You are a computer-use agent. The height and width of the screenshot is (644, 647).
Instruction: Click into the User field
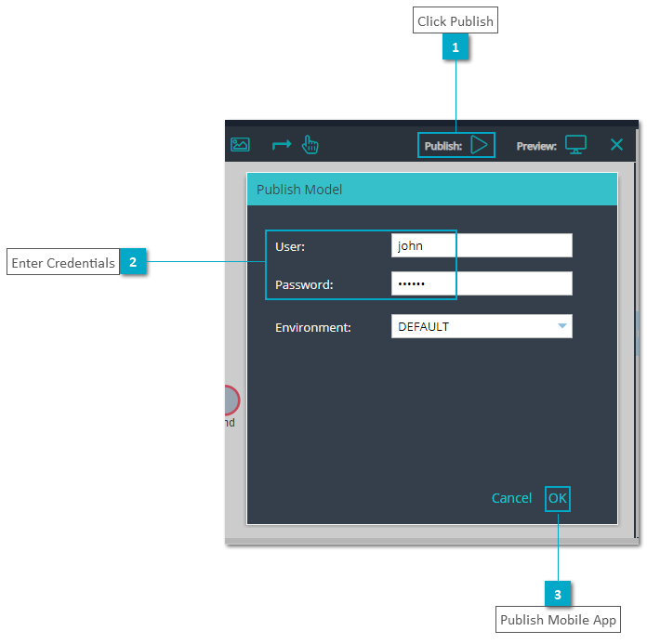pyautogui.click(x=482, y=245)
